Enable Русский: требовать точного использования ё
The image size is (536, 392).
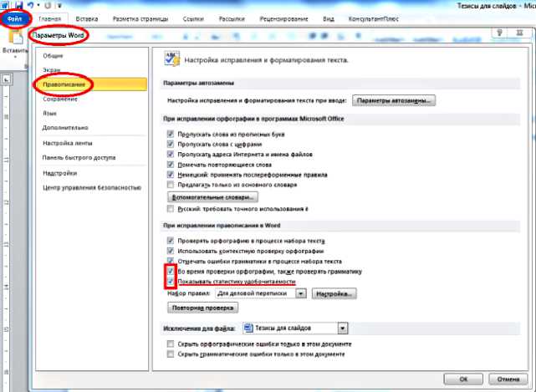[x=171, y=209]
